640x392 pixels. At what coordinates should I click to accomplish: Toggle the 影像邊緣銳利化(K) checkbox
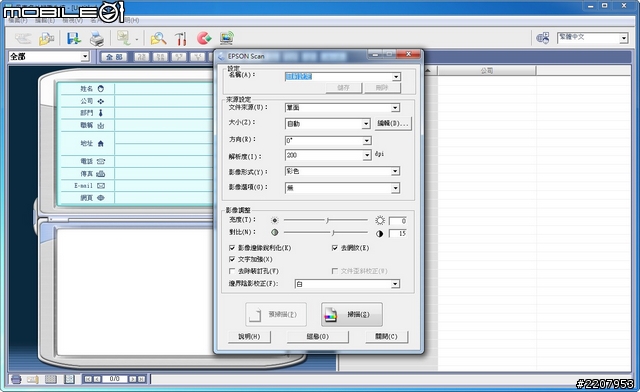(232, 248)
